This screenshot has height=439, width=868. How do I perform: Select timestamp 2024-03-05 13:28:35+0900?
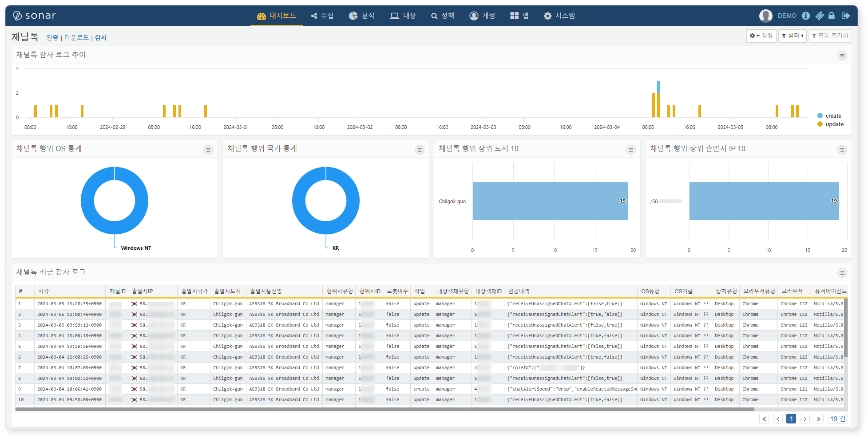click(x=69, y=304)
